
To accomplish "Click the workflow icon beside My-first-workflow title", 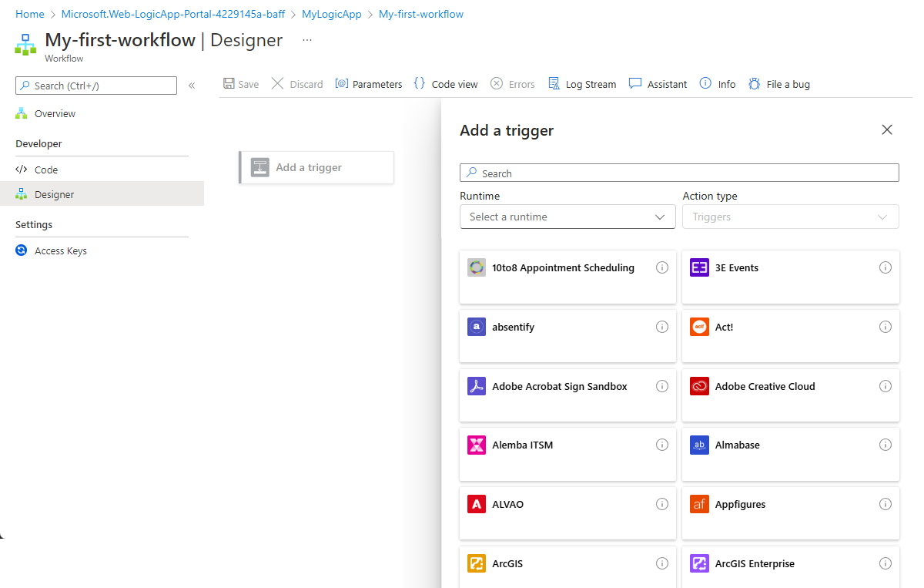I will click(x=26, y=44).
